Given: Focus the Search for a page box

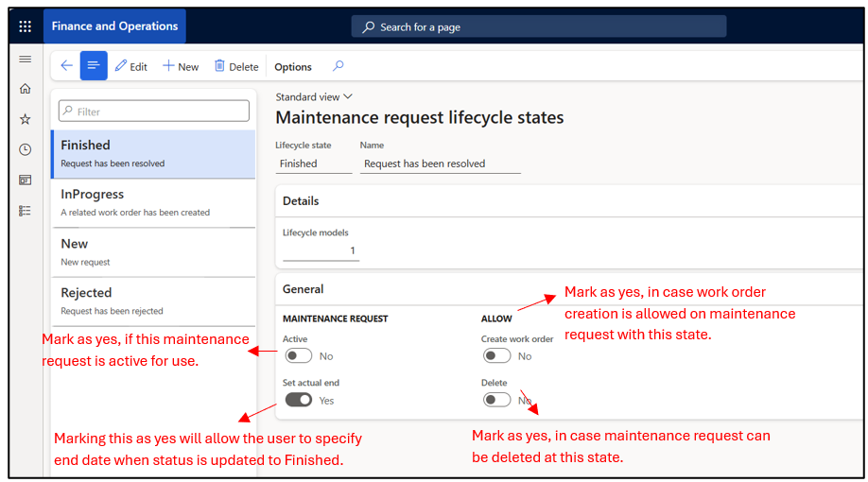Looking at the screenshot, I should click(x=539, y=26).
